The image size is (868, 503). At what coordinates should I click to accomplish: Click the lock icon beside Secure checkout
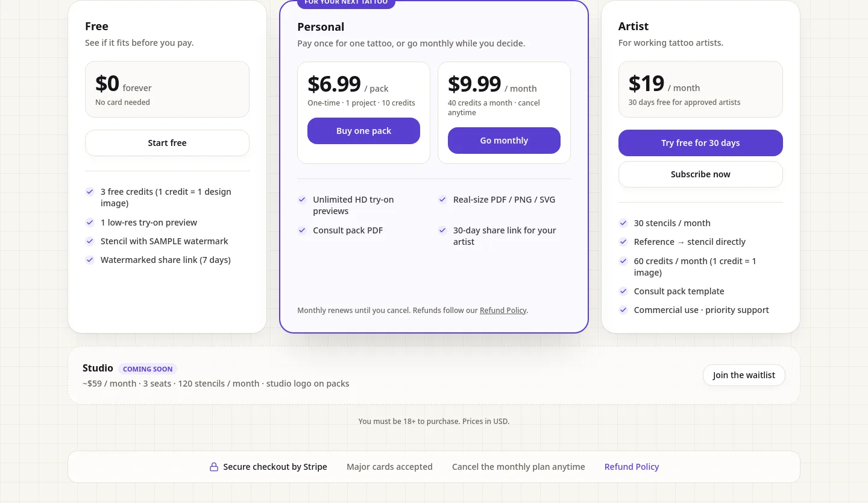click(214, 467)
